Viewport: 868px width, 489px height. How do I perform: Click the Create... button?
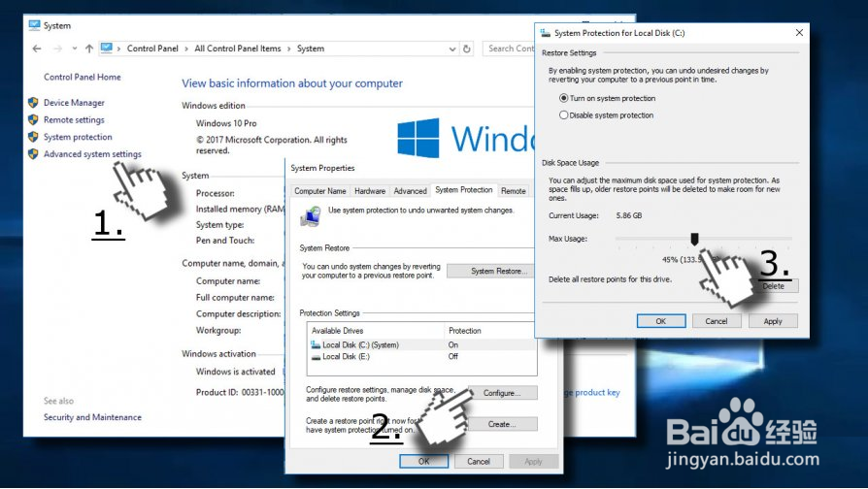tap(502, 424)
